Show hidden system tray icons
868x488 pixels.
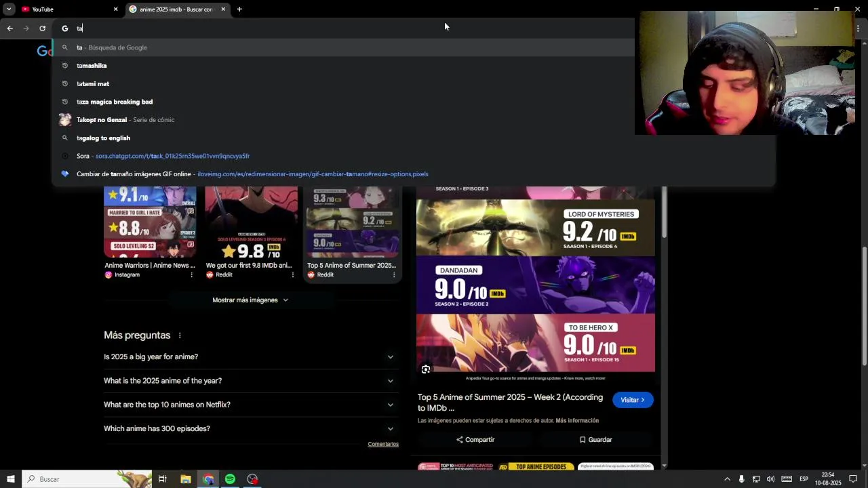[727, 479]
